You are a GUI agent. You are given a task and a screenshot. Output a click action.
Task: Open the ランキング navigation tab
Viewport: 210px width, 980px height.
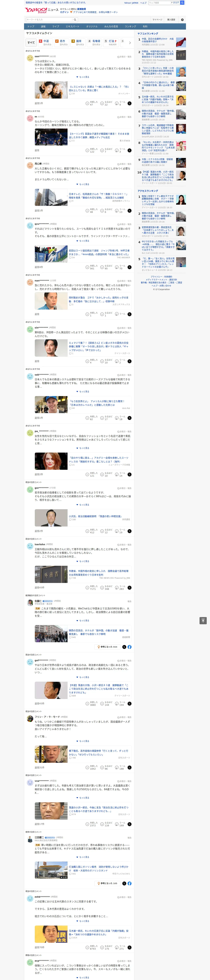coord(130,27)
